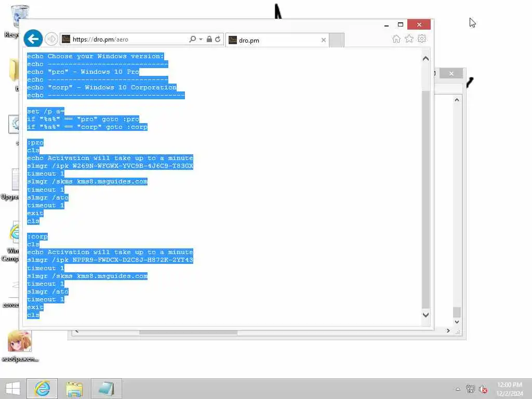This screenshot has width=532, height=399.
Task: Click the network icon in system tray
Action: tap(470, 389)
